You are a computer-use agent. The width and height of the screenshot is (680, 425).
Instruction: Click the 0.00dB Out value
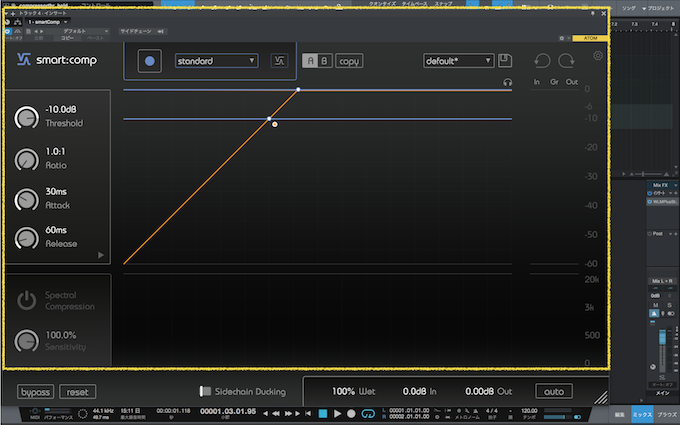click(488, 391)
